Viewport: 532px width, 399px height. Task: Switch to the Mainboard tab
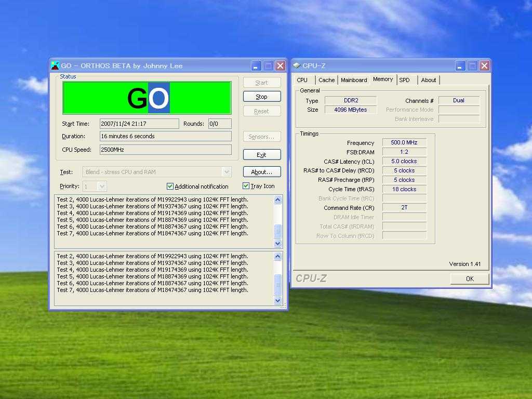354,80
